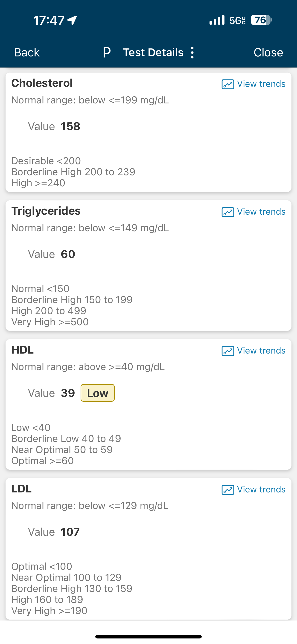Screen dimensions: 297x644
Task: Click View trends link for Triglycerides
Action: tap(261, 212)
